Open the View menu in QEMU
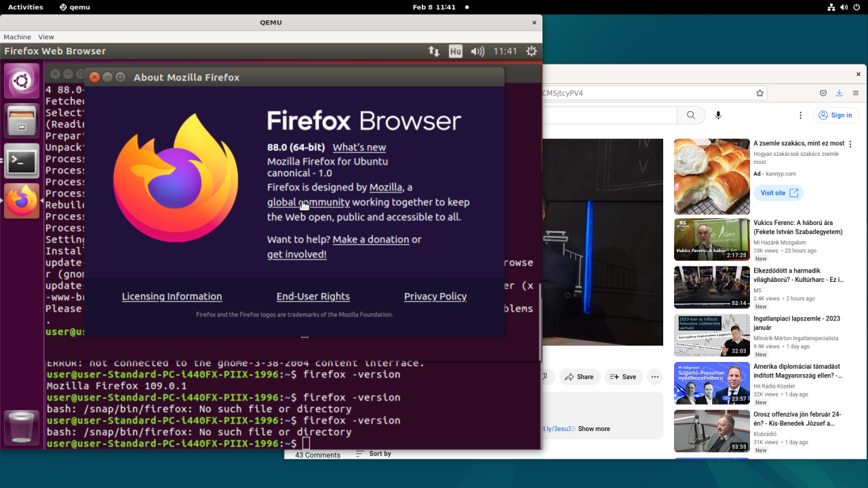Viewport: 868px width, 488px height. click(46, 37)
